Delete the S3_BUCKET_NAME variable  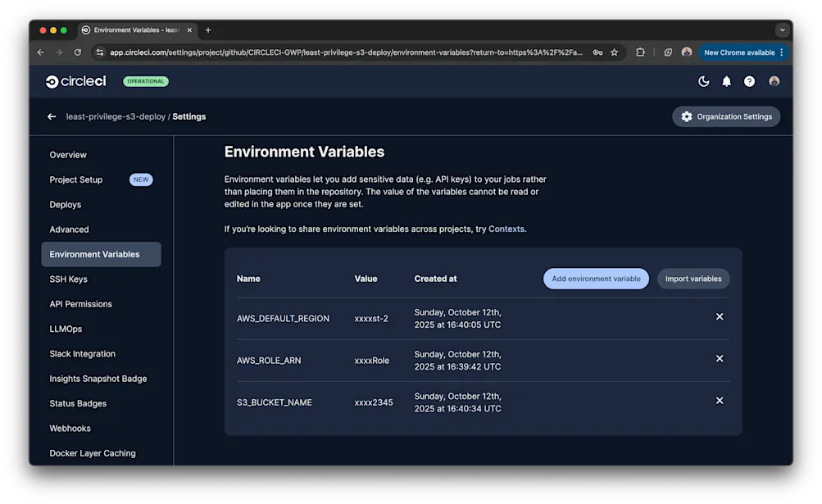coord(719,400)
